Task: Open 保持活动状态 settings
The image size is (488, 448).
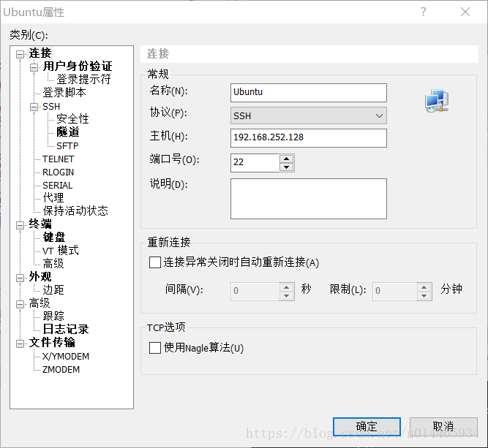Action: click(x=75, y=210)
